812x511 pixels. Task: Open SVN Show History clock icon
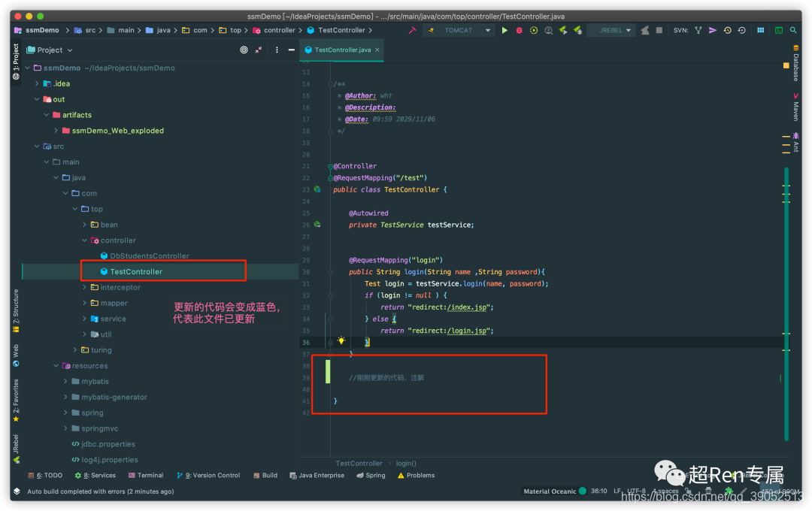click(727, 31)
